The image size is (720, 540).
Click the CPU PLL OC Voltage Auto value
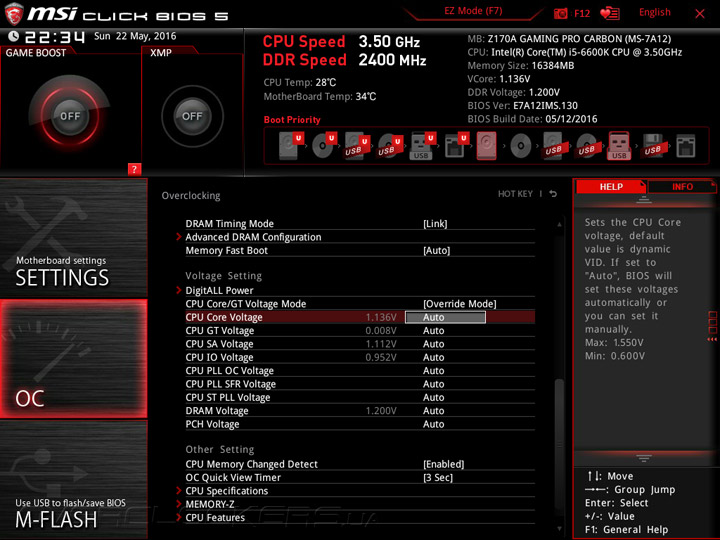[x=433, y=371]
